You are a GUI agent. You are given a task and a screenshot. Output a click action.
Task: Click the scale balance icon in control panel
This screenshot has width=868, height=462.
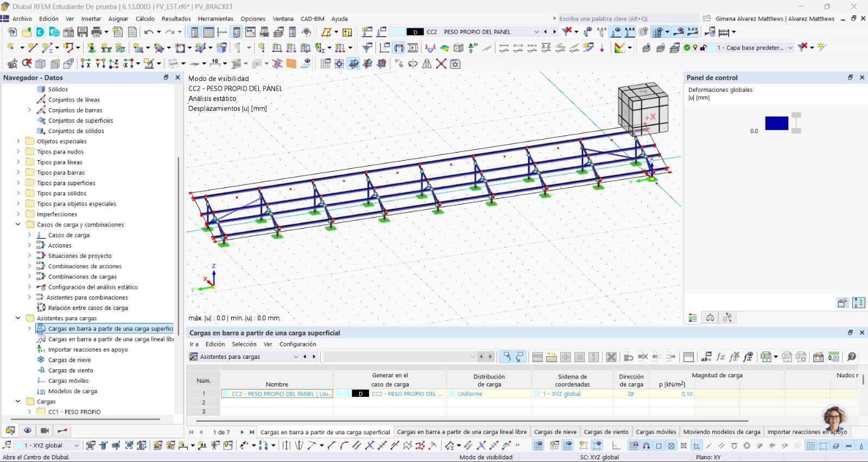[x=710, y=318]
